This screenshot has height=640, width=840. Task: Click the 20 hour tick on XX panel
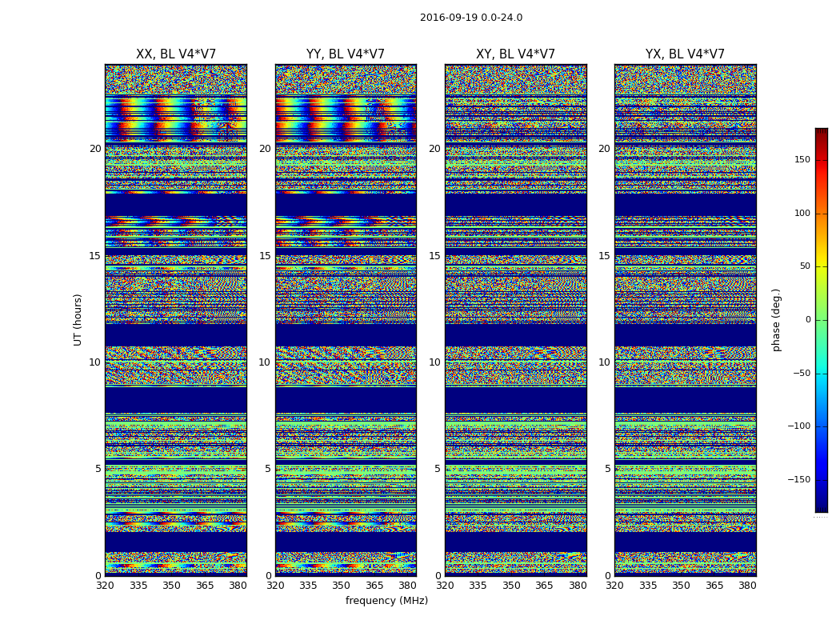[x=95, y=149]
